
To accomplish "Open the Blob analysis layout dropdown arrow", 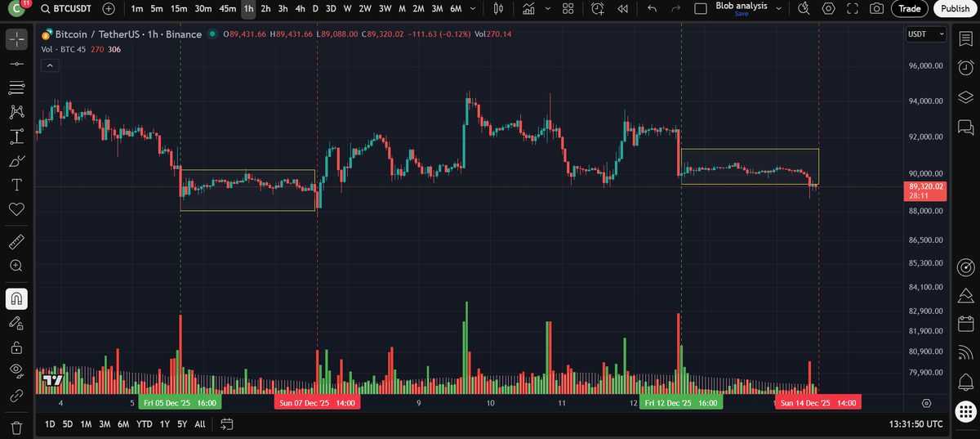I will [778, 9].
